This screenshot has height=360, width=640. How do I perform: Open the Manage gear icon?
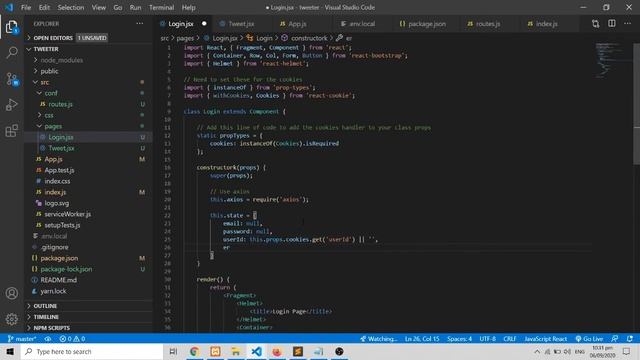[x=12, y=319]
